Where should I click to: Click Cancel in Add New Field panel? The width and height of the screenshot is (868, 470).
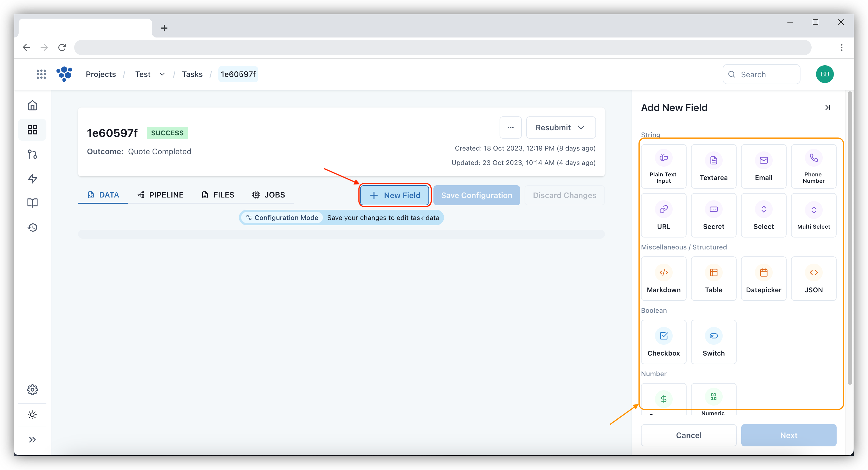tap(689, 435)
